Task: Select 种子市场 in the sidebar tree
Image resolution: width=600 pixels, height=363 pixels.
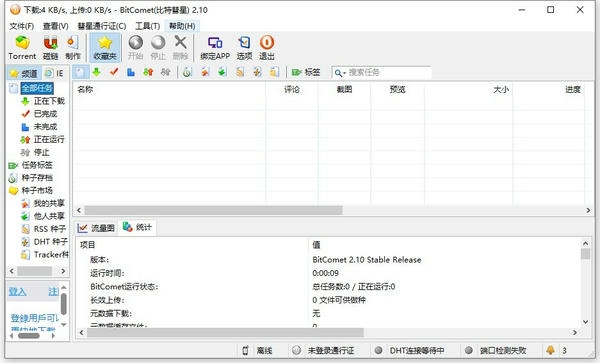Action: [x=37, y=190]
